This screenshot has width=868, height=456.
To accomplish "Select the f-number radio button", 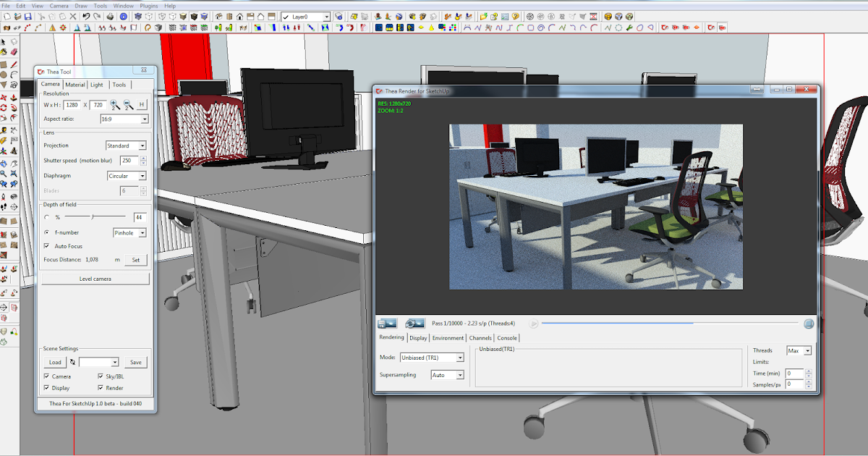I will point(47,232).
